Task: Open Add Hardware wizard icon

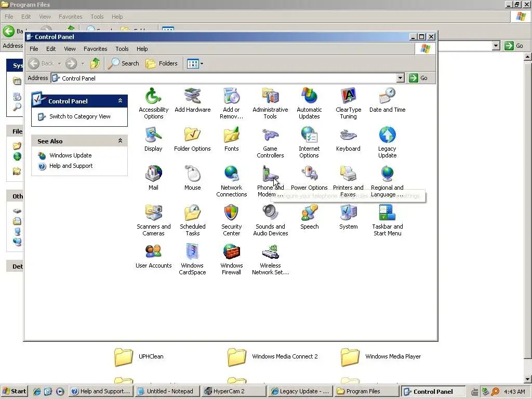Action: coord(192,96)
